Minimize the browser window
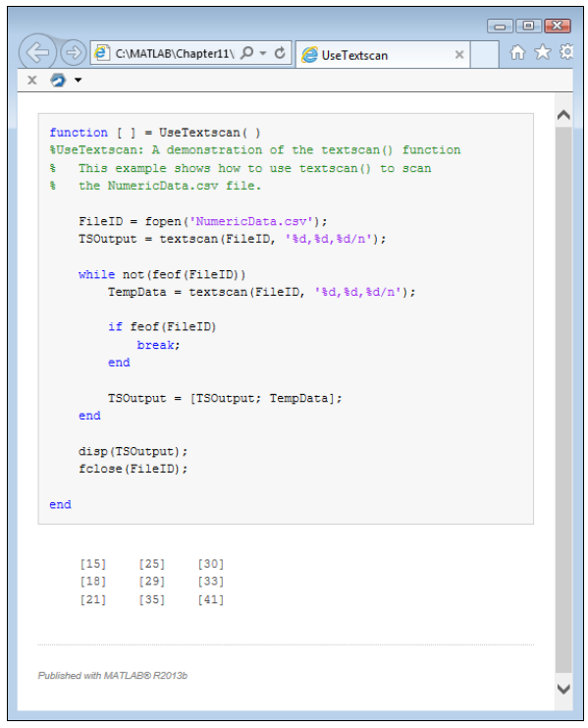The image size is (588, 728). pyautogui.click(x=500, y=26)
